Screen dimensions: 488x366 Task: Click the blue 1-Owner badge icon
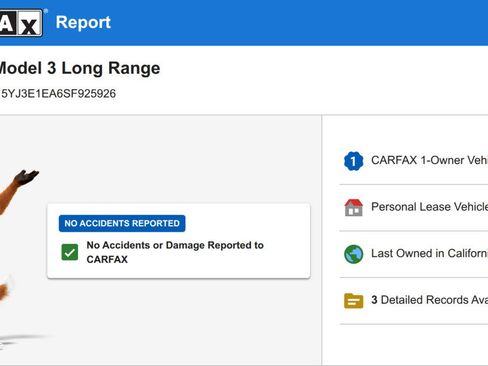pos(353,161)
